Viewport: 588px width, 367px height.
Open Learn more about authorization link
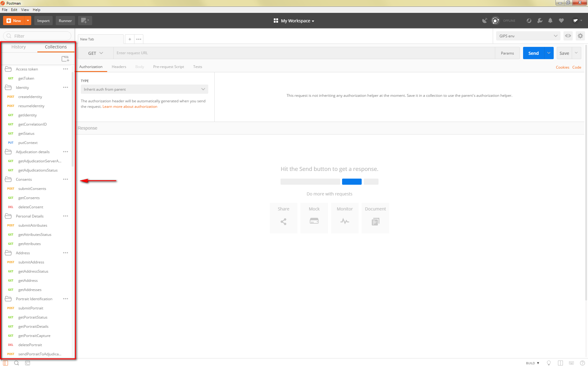[130, 106]
